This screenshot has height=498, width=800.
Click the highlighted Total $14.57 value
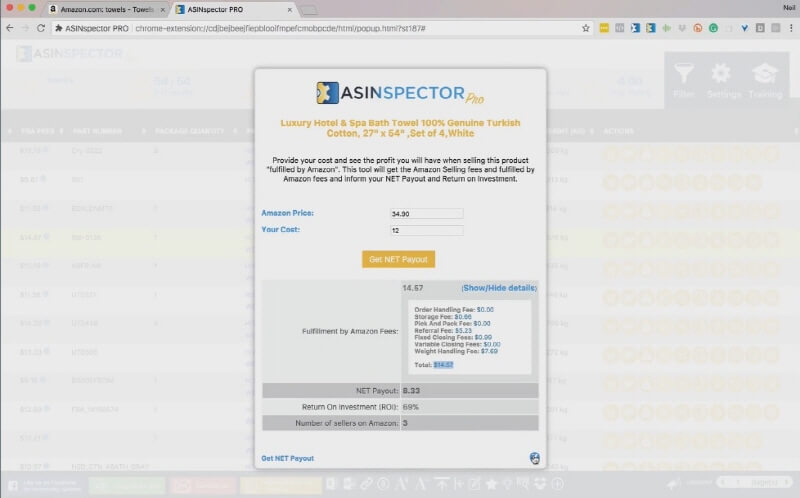(443, 365)
